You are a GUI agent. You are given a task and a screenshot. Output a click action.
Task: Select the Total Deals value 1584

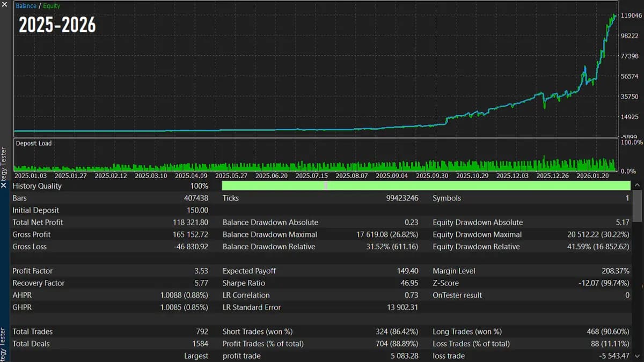(200, 344)
